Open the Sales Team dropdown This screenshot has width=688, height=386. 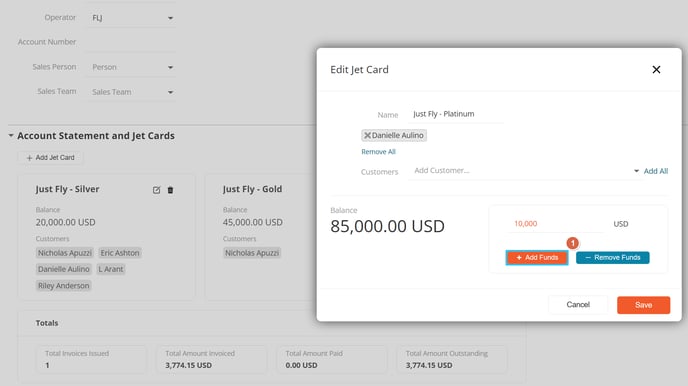click(132, 92)
